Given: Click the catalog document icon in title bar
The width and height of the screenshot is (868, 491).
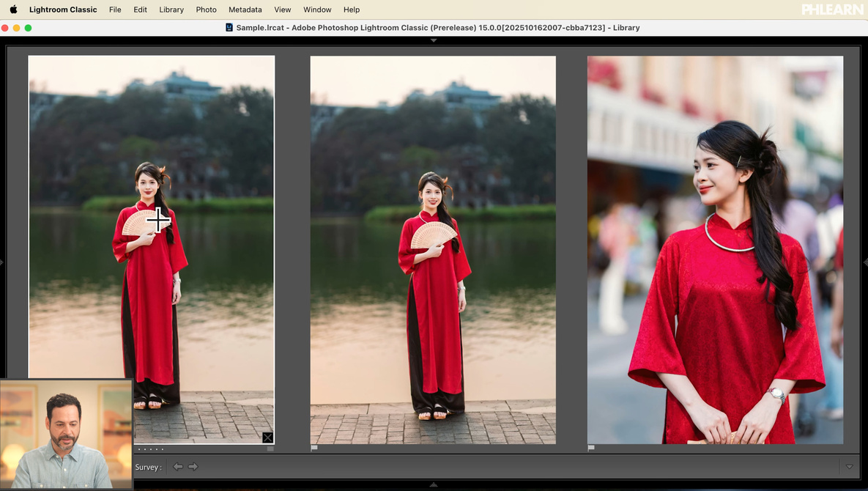Looking at the screenshot, I should (x=229, y=28).
